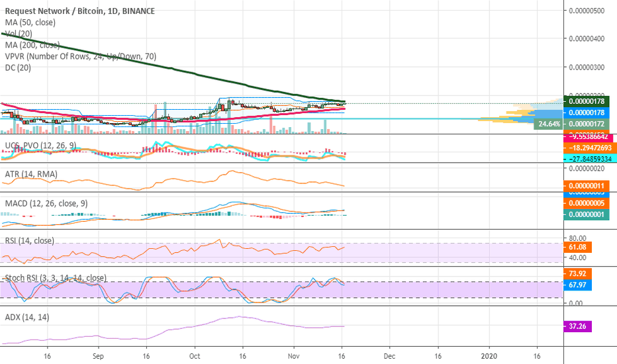Open the RSI (14, close) indicator label
Image resolution: width=617 pixels, height=364 pixels.
30,240
